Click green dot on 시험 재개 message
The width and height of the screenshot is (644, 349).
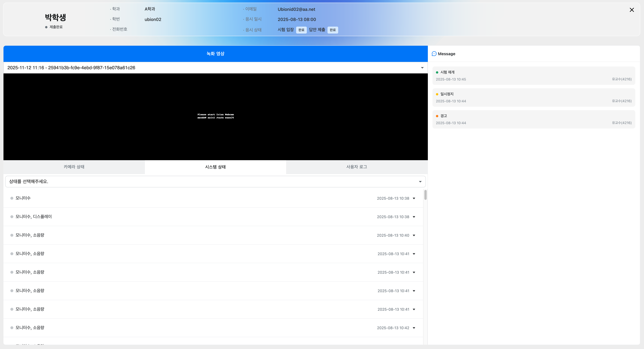click(437, 72)
